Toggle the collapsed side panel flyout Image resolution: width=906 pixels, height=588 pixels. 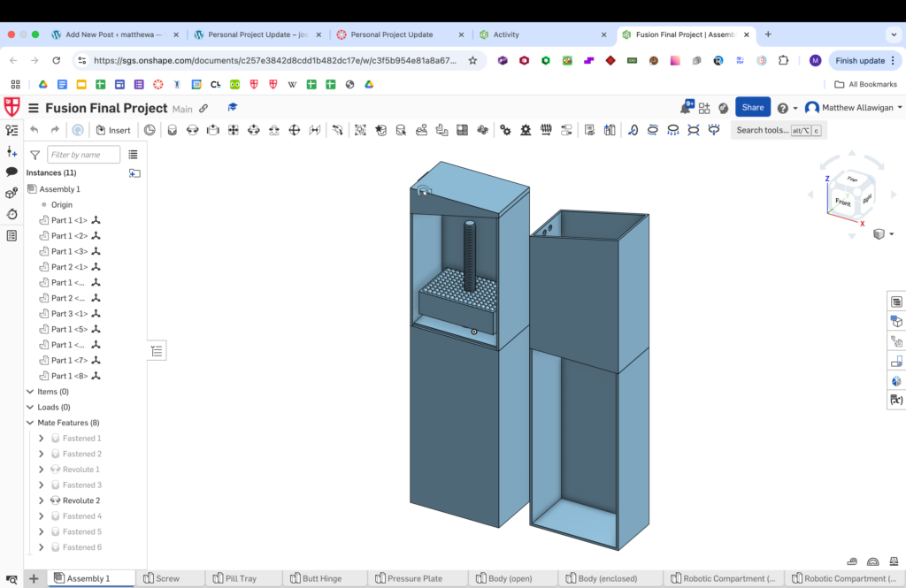coord(157,351)
